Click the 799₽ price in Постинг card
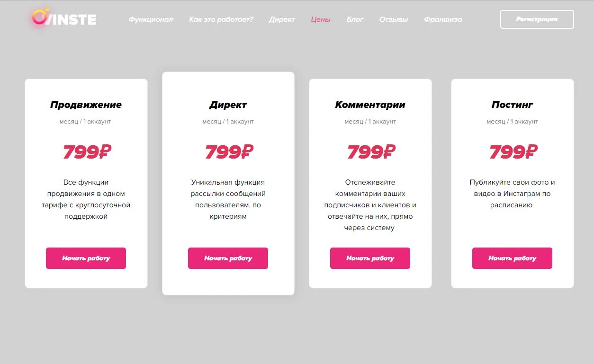Viewport: 594px width, 364px height. pos(513,152)
